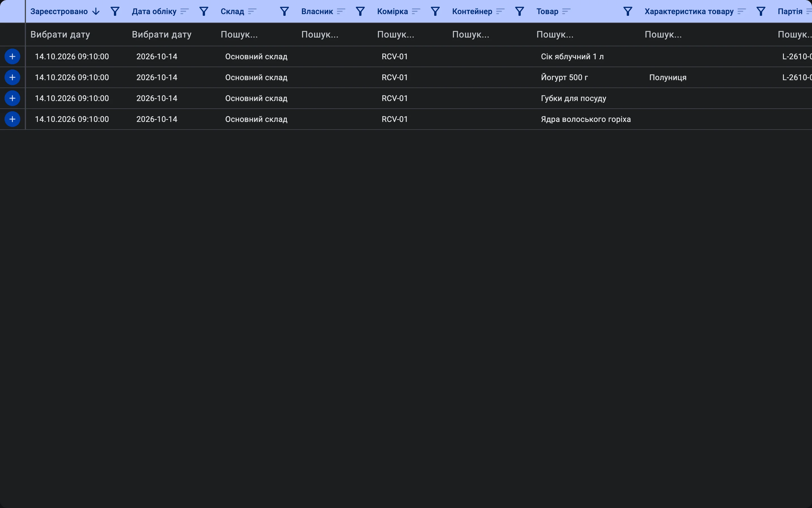Open filter for Зареєстровано column

pos(115,11)
